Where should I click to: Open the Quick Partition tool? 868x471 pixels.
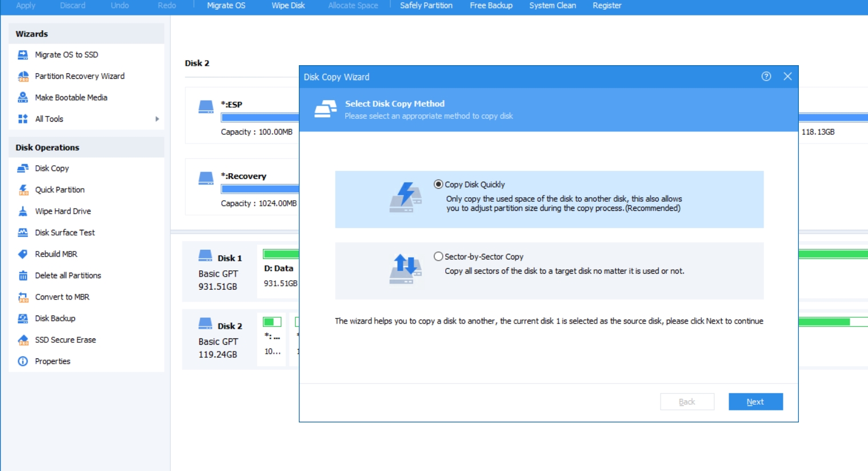click(59, 189)
